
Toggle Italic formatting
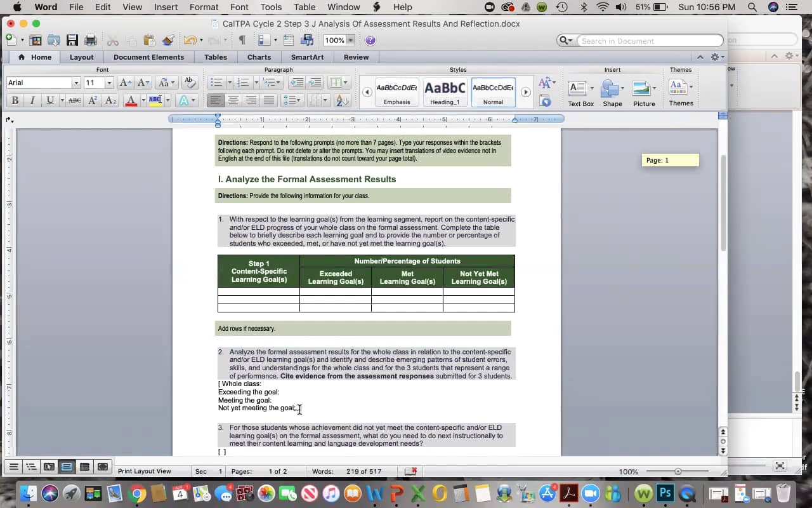tap(32, 100)
